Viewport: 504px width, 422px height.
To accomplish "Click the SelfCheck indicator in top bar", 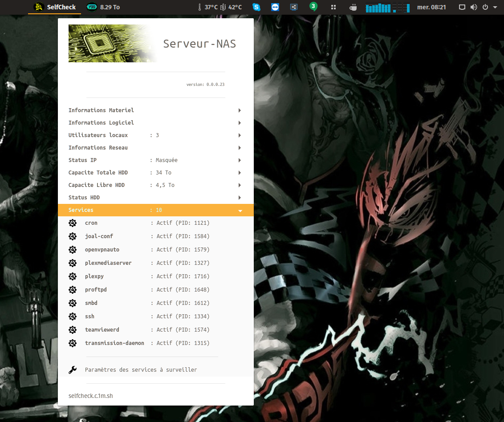I will pos(55,7).
